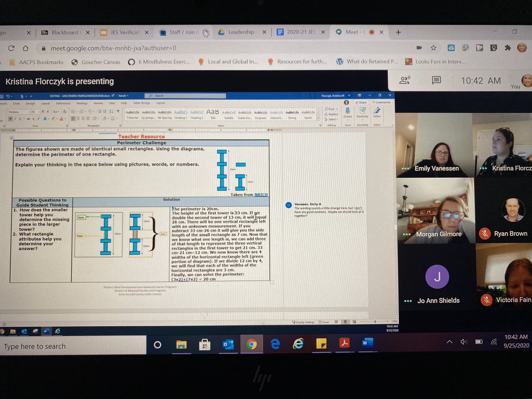Click the Windows 'Type here to search' box

[73, 346]
